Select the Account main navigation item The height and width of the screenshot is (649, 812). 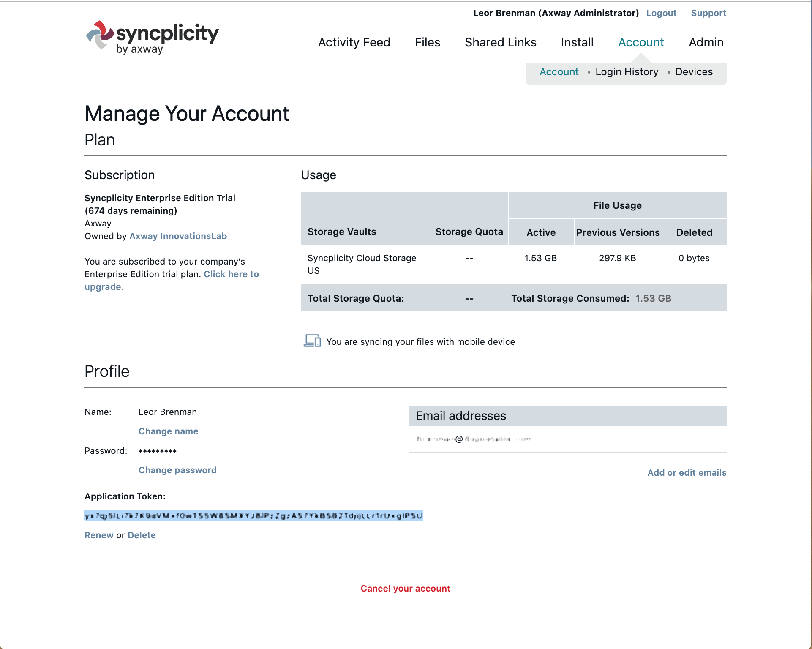[x=641, y=42]
